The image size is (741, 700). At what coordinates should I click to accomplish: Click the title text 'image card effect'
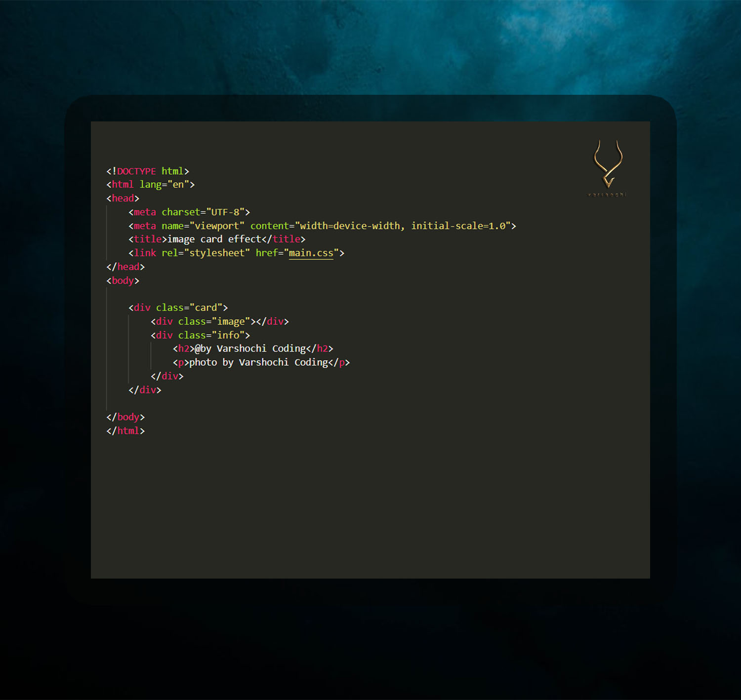pos(212,239)
